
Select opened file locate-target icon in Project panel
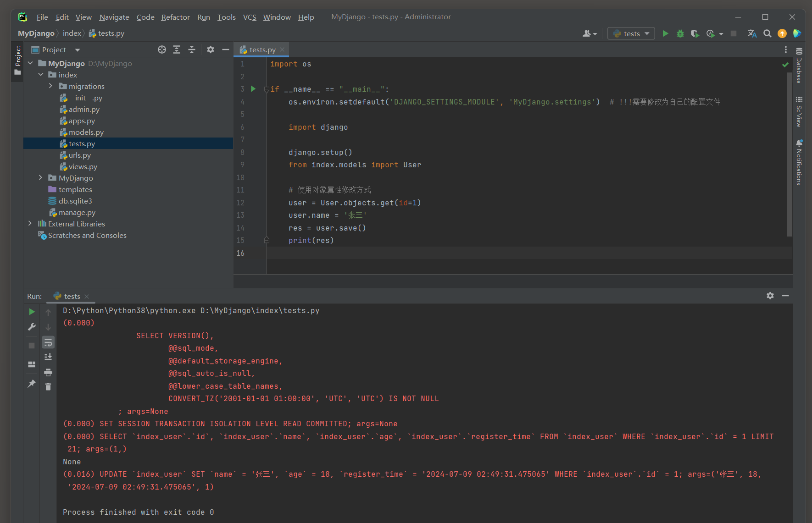point(162,50)
